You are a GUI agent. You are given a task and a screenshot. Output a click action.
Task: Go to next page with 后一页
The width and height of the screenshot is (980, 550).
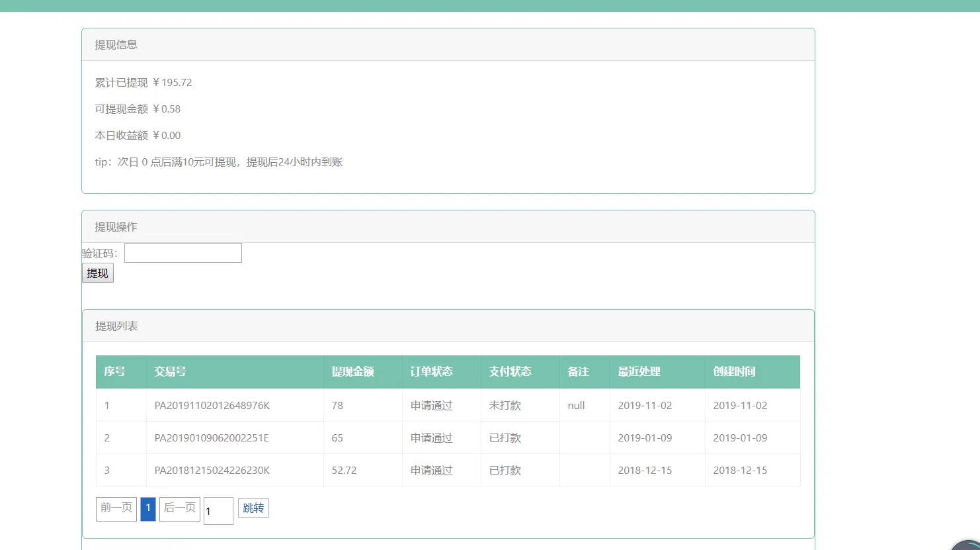[180, 508]
